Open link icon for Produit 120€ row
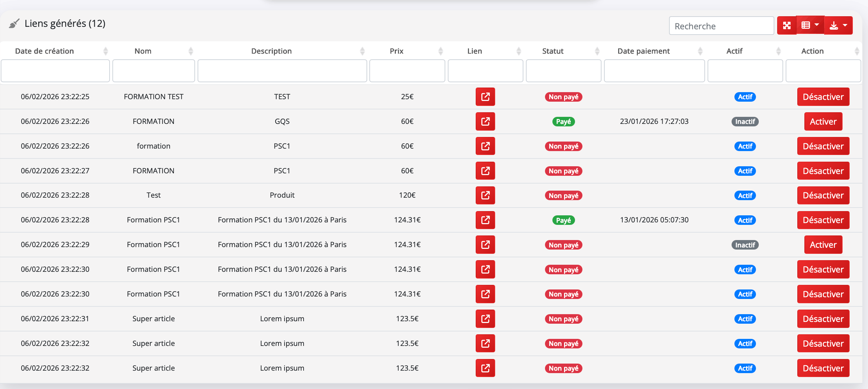Screen dimensions: 868x389 (485, 195)
